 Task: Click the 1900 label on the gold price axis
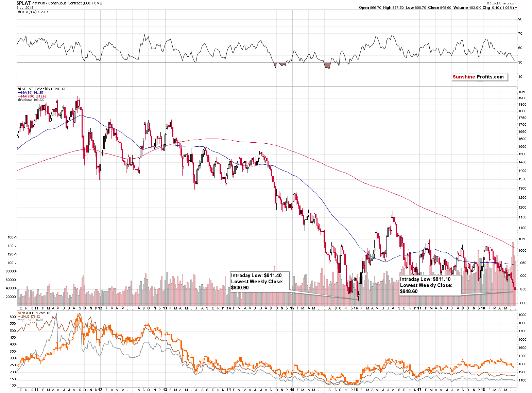pyautogui.click(x=522, y=315)
